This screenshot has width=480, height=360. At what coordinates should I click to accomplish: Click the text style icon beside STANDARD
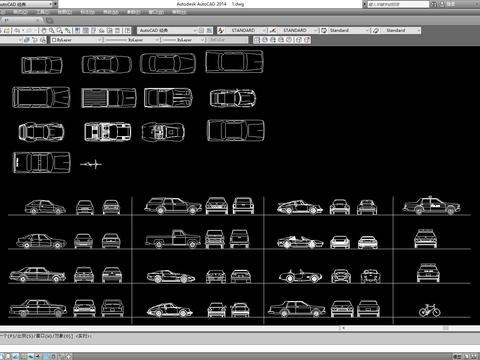pos(221,31)
